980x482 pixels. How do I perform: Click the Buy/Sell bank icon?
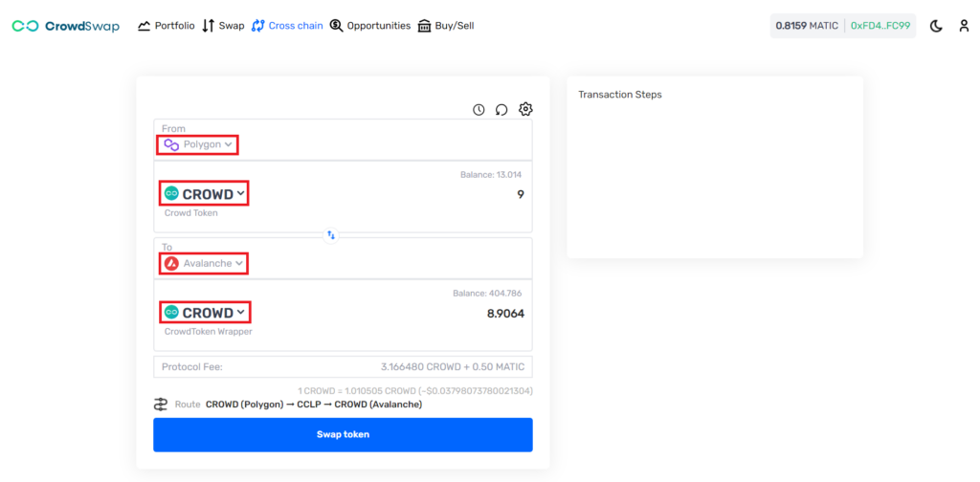(424, 26)
